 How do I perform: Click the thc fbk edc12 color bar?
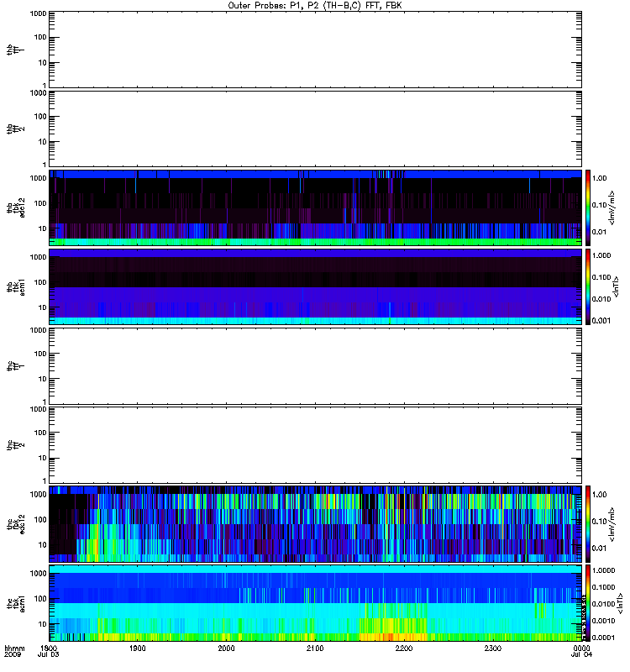tap(588, 524)
